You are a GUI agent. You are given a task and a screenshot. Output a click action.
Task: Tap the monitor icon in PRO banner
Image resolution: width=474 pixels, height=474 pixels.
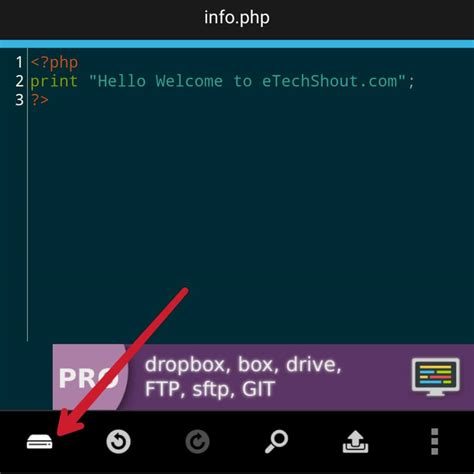tap(436, 377)
